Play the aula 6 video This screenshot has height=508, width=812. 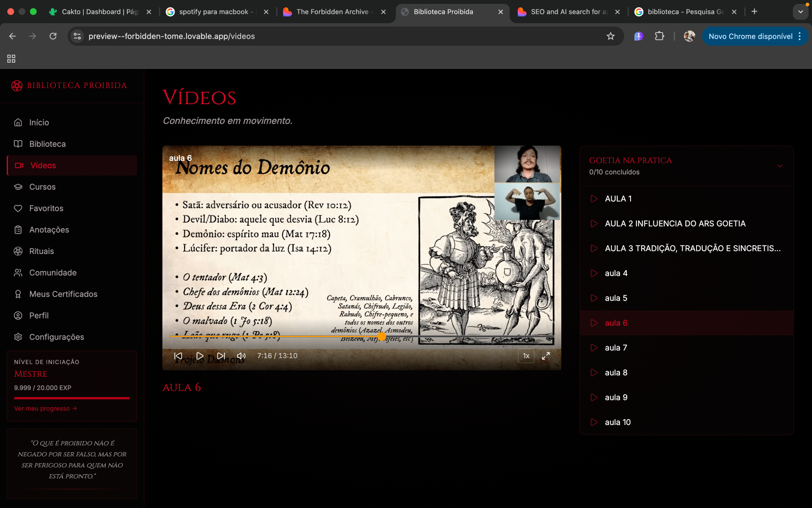point(200,356)
